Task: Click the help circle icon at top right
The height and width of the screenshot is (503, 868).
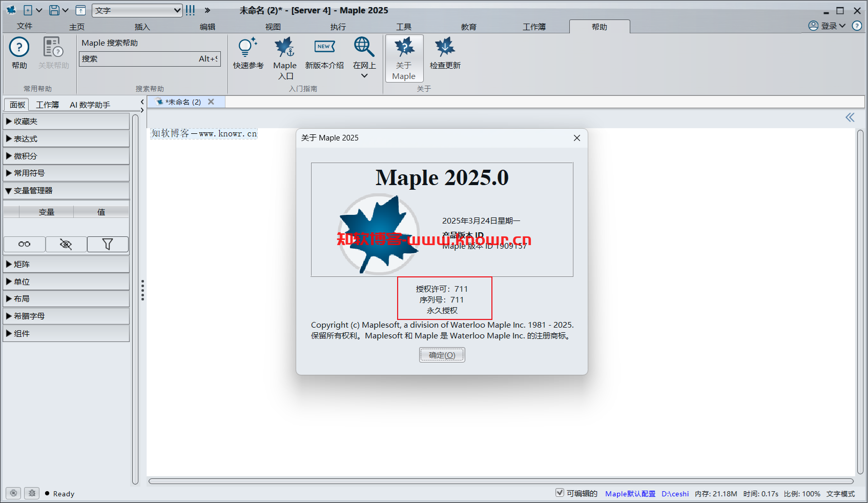Action: pyautogui.click(x=857, y=26)
